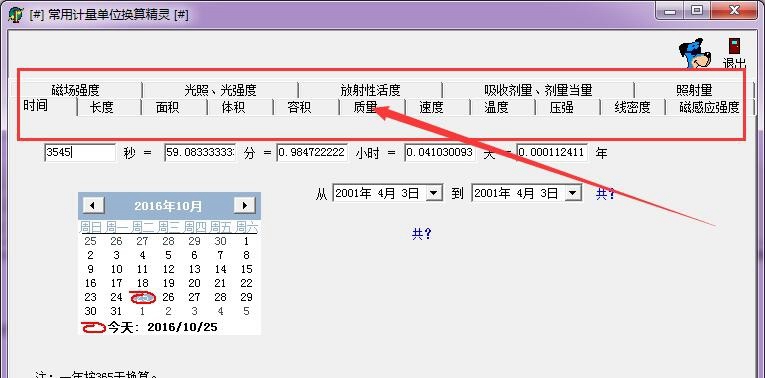Image resolution: width=765 pixels, height=378 pixels.
Task: Go to next month in calendar
Action: coord(244,205)
